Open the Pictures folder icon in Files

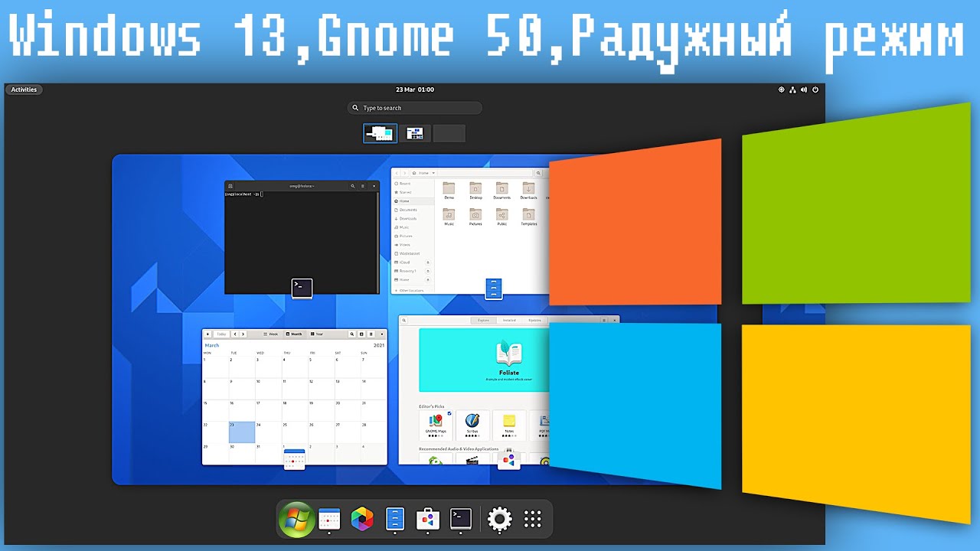tap(475, 214)
